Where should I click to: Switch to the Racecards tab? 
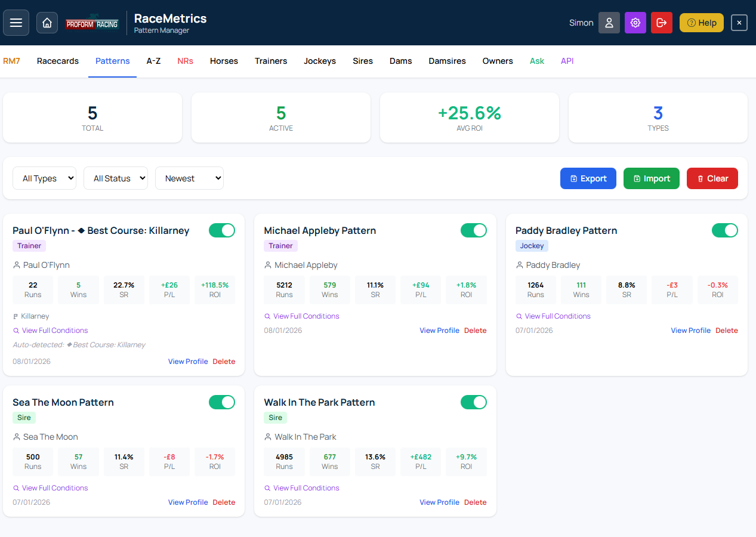pos(57,61)
